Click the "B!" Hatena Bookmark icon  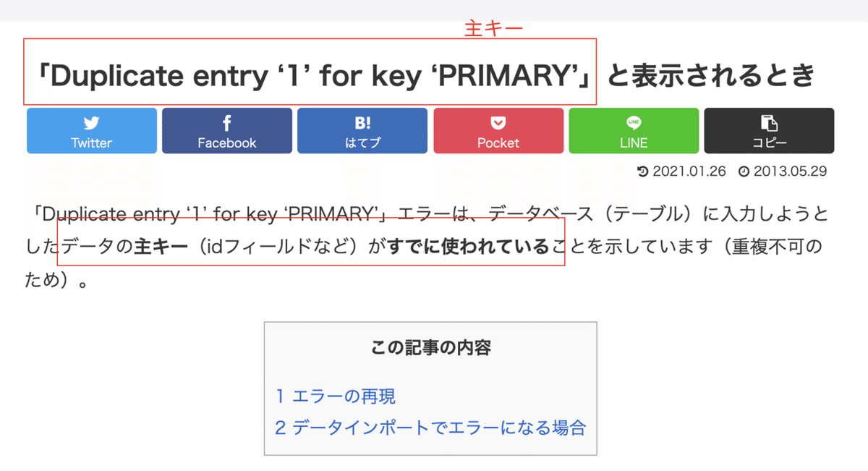(x=362, y=122)
